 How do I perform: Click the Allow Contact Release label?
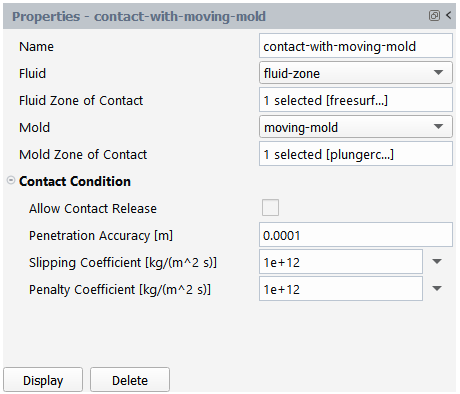click(93, 208)
